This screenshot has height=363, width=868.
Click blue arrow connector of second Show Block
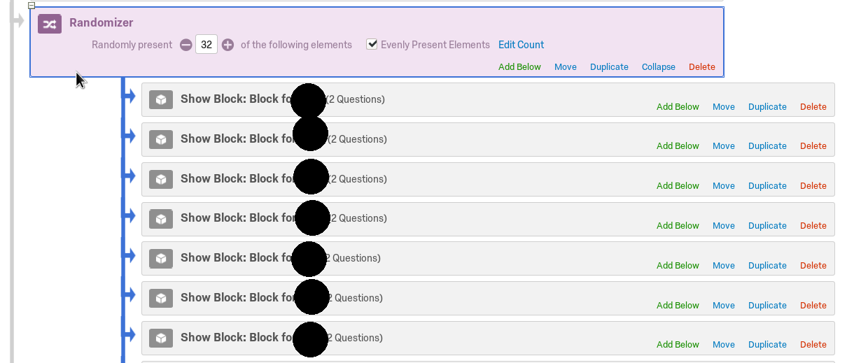pyautogui.click(x=129, y=136)
